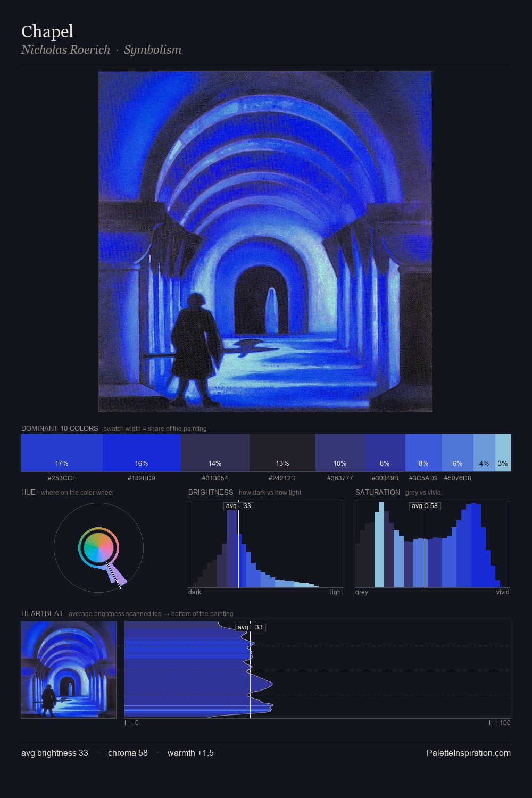Click the BRIGHTNESS section heading
This screenshot has height=798, width=532.
click(x=211, y=492)
